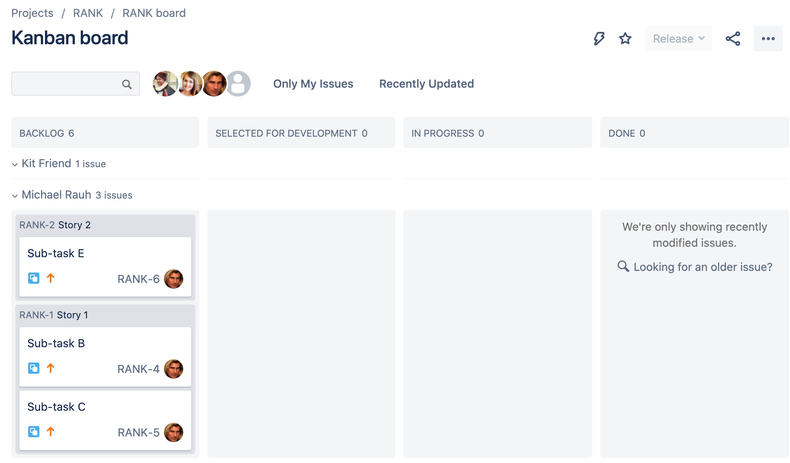790x463 pixels.
Task: Open the share board icon
Action: click(733, 39)
